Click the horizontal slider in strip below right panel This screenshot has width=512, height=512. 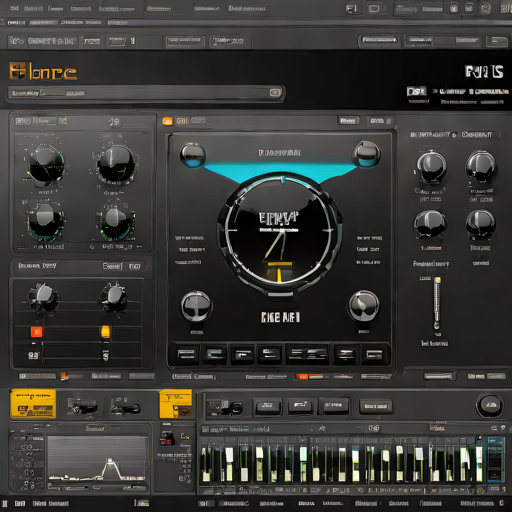(x=438, y=376)
